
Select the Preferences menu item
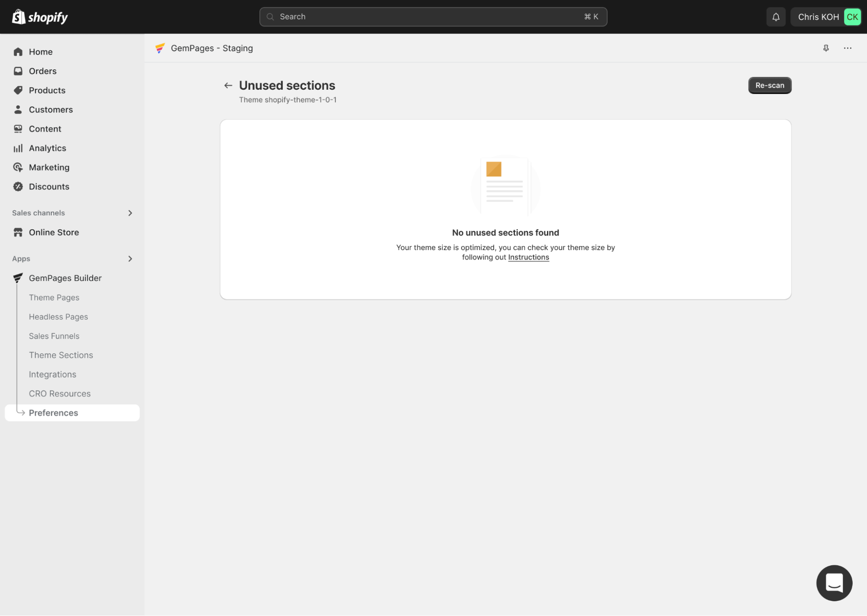pyautogui.click(x=53, y=413)
